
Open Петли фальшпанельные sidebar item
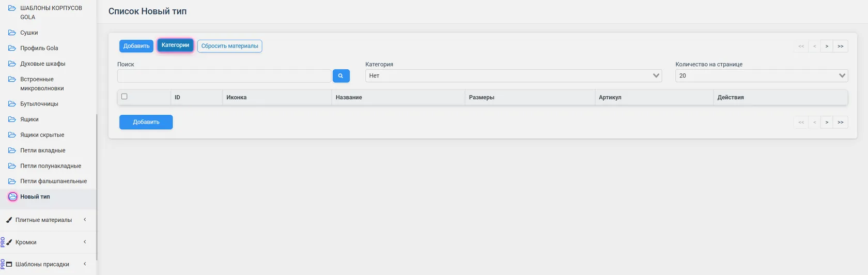[54, 181]
